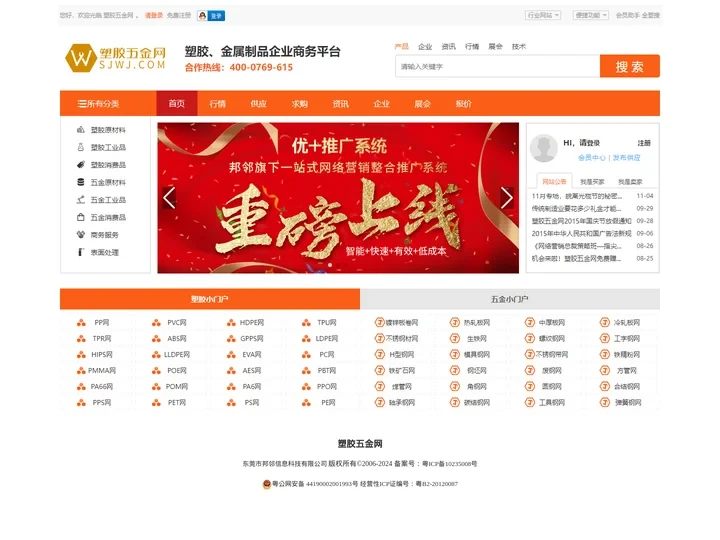Click the icon beside 焊管网
This screenshot has height=540, width=720.
click(x=380, y=387)
